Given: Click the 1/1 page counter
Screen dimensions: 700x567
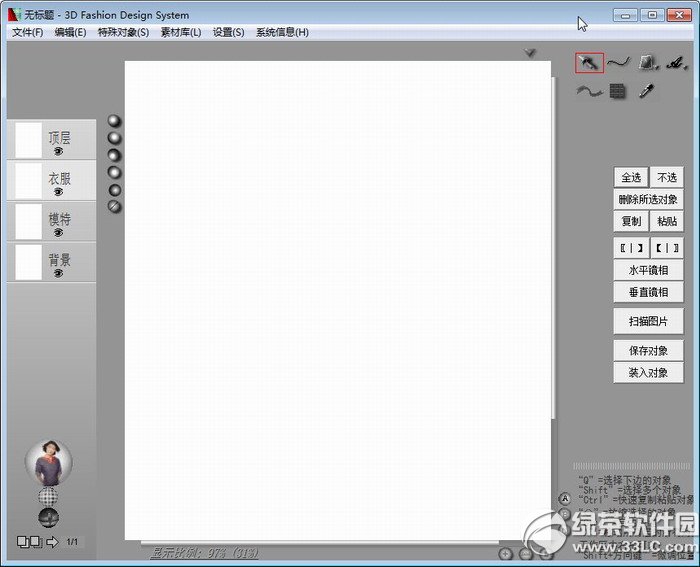Looking at the screenshot, I should point(72,542).
